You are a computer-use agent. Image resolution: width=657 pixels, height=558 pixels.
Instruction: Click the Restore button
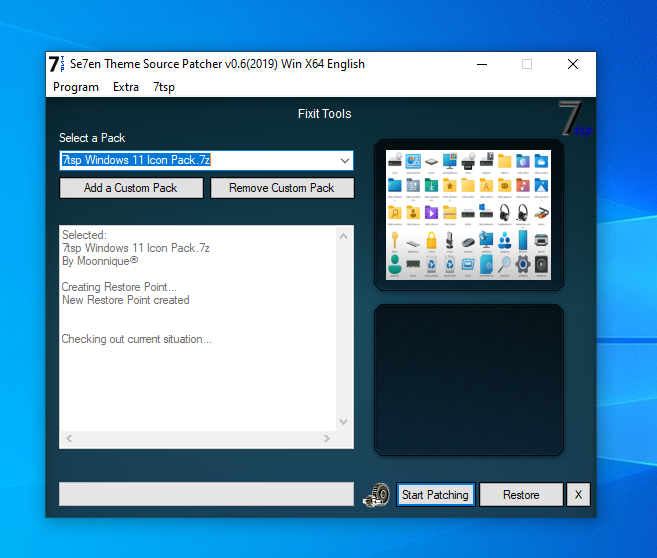(521, 495)
